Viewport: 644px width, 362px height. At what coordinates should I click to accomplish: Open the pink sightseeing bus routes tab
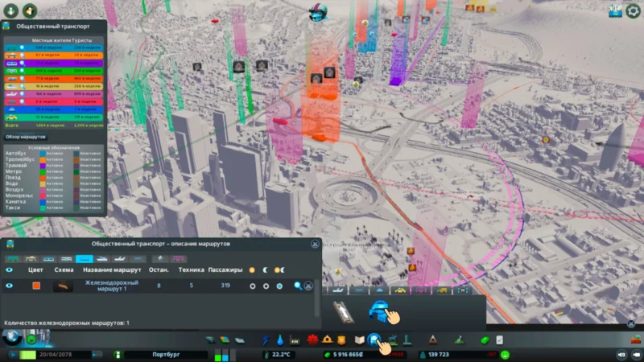click(178, 258)
